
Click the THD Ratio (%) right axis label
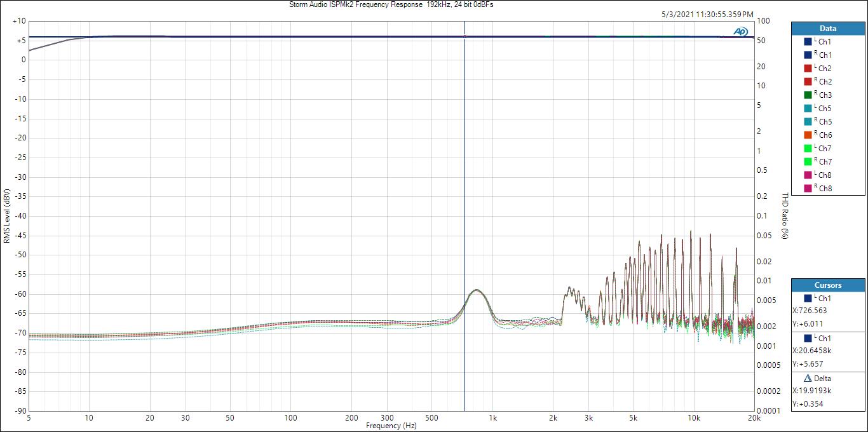[785, 216]
